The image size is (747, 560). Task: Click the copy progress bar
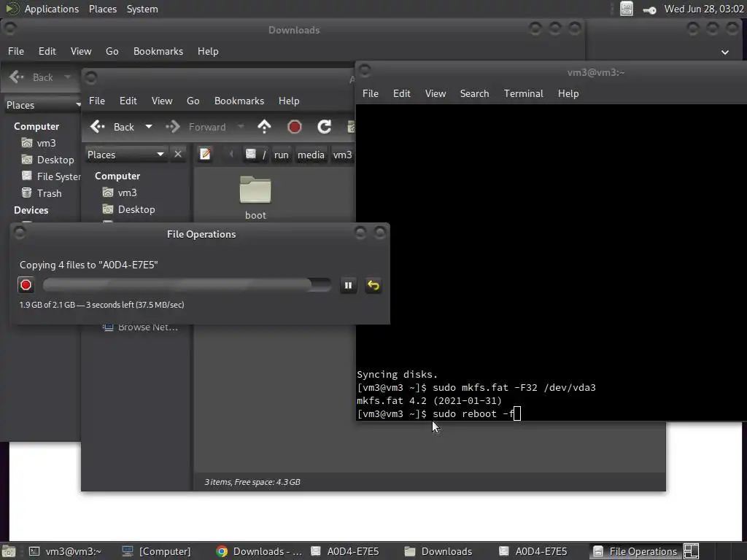coord(187,285)
